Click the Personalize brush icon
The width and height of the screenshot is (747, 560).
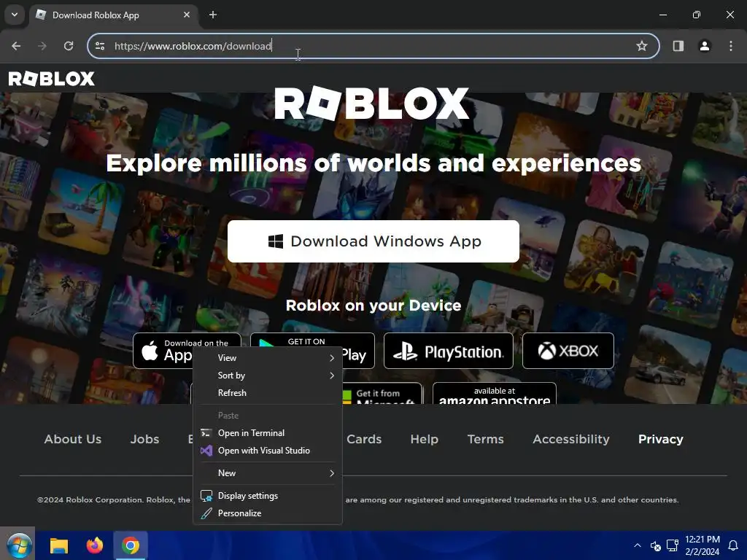coord(206,513)
